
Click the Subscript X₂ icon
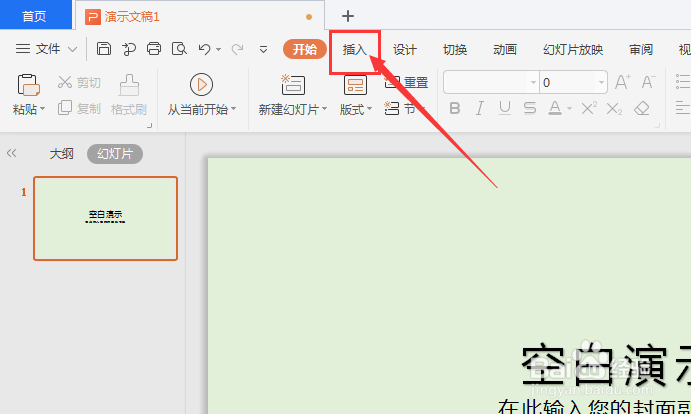point(614,108)
